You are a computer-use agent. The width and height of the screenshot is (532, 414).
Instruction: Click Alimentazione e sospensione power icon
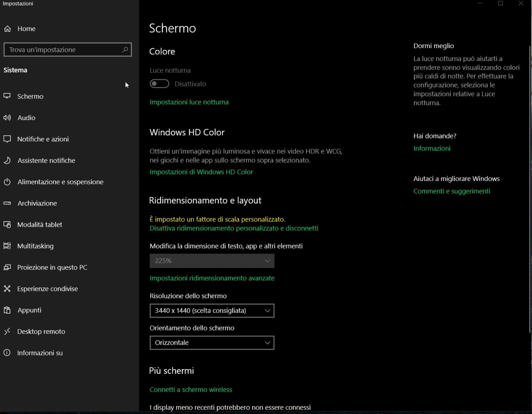[7, 182]
